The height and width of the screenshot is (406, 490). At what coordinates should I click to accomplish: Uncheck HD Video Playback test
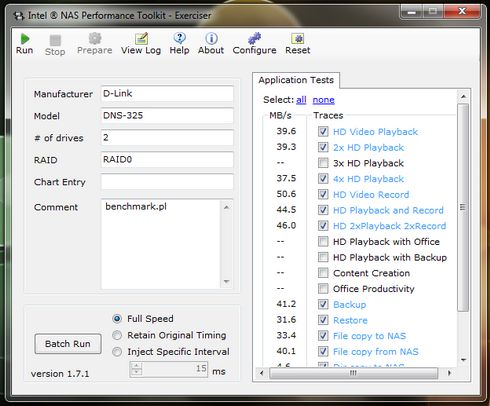pyautogui.click(x=323, y=131)
